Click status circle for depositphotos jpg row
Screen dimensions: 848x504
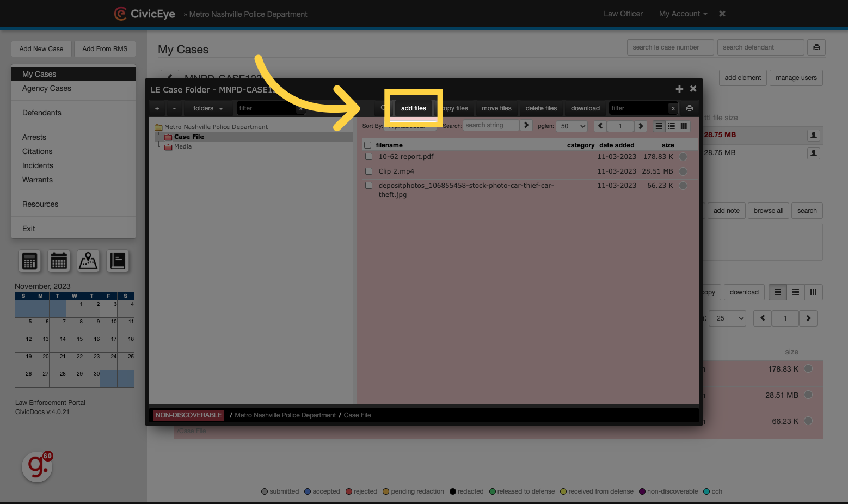683,186
